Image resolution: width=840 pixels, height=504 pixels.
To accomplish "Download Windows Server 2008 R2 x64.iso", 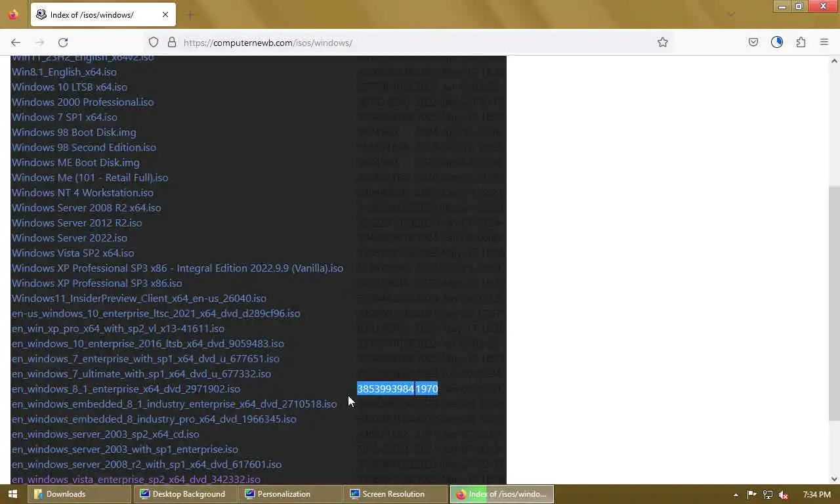I will pyautogui.click(x=86, y=207).
